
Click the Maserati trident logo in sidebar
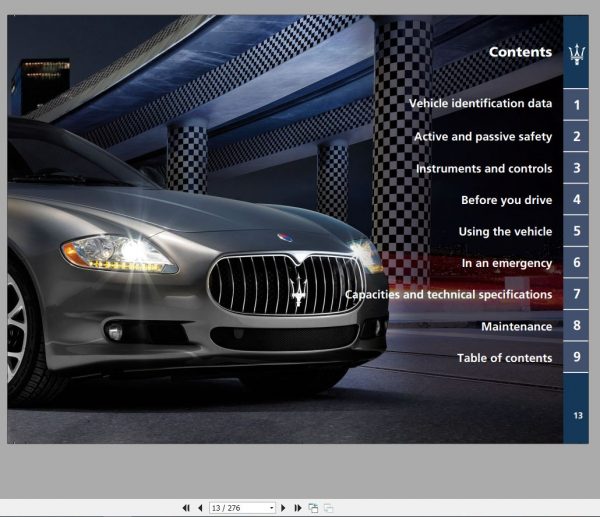coord(577,54)
